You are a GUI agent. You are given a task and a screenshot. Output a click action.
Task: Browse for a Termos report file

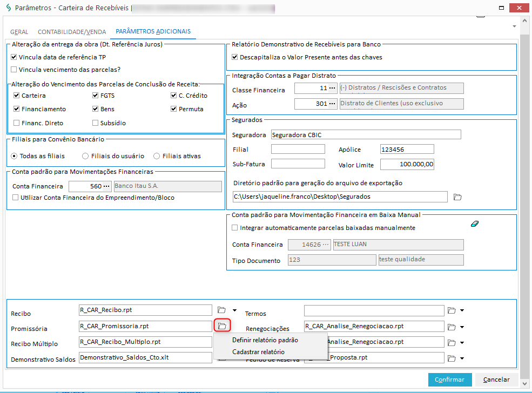452,310
